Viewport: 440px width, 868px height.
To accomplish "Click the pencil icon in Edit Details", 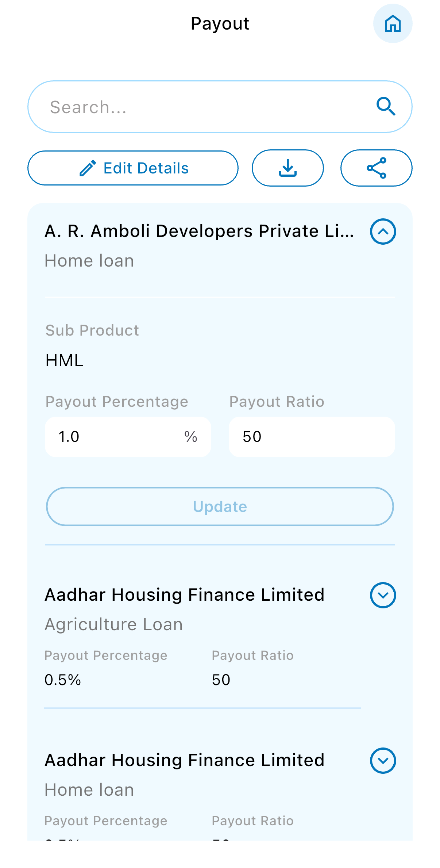I will point(88,168).
